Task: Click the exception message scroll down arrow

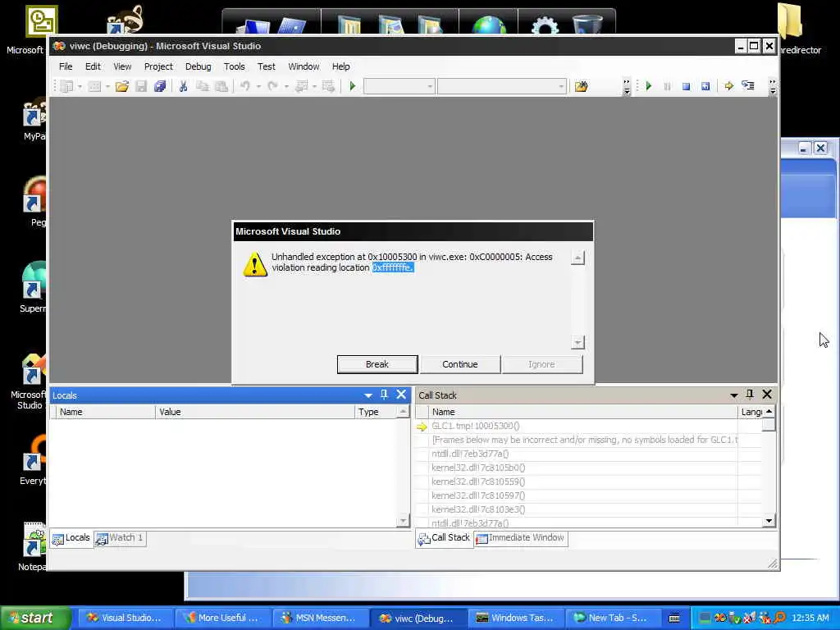Action: pos(577,342)
